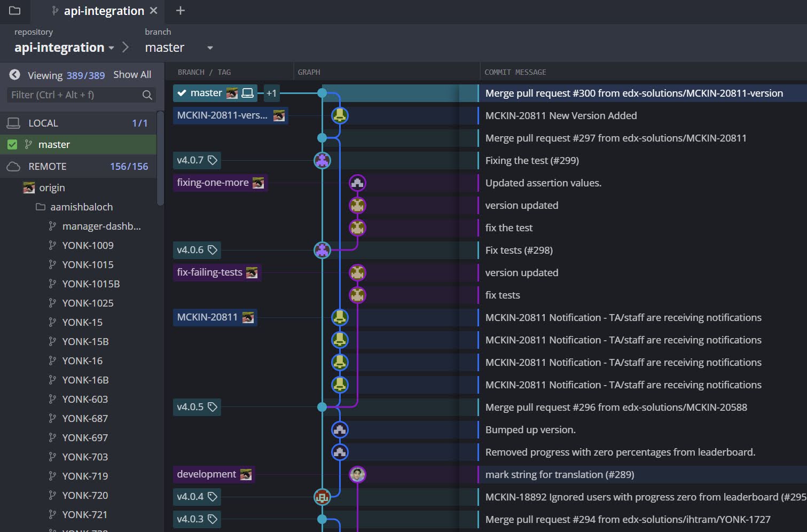Collapse the aamishbaloch folder
This screenshot has height=532, width=807.
click(41, 207)
